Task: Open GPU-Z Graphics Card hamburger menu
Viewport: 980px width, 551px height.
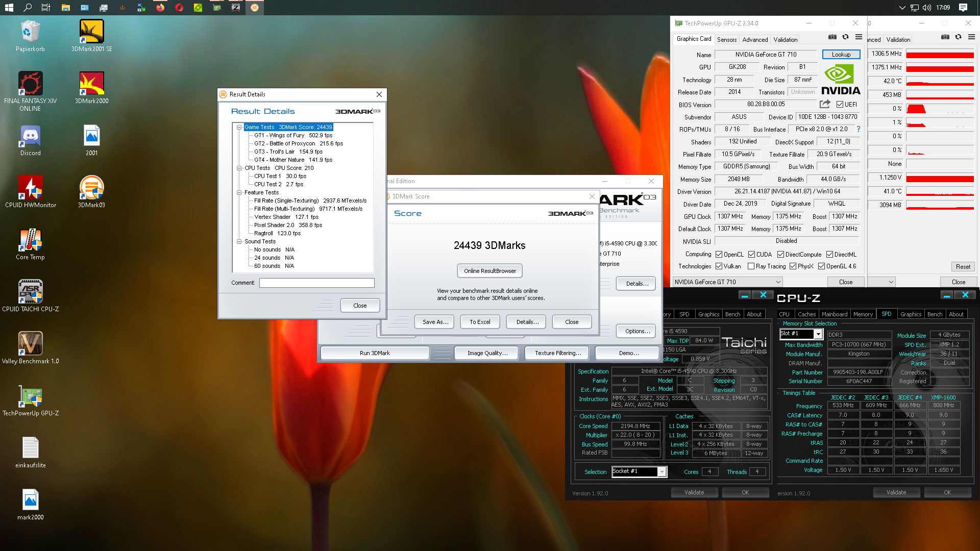Action: [x=859, y=37]
